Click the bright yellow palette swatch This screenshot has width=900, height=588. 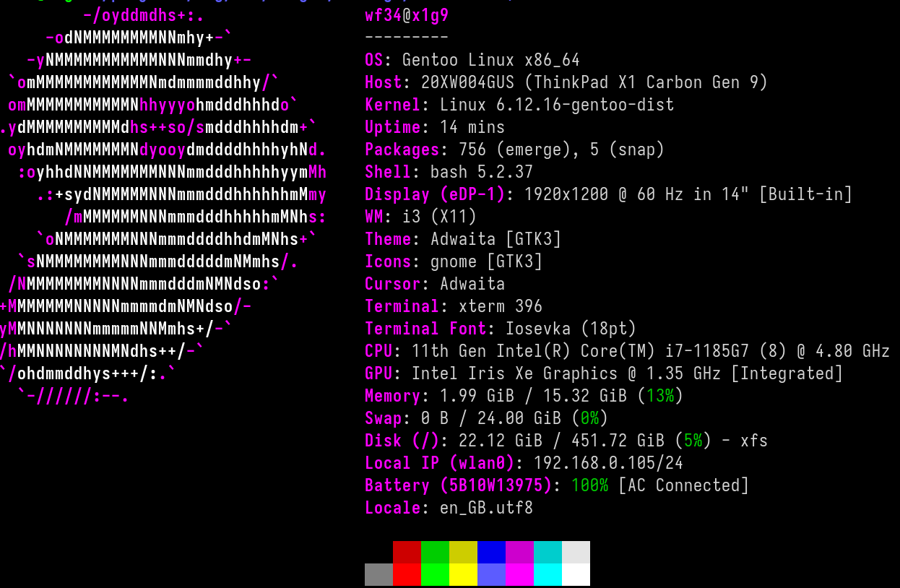tap(463, 574)
